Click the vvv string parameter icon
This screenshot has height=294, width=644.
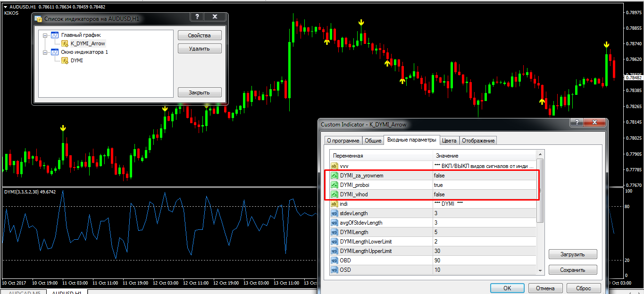(x=335, y=166)
